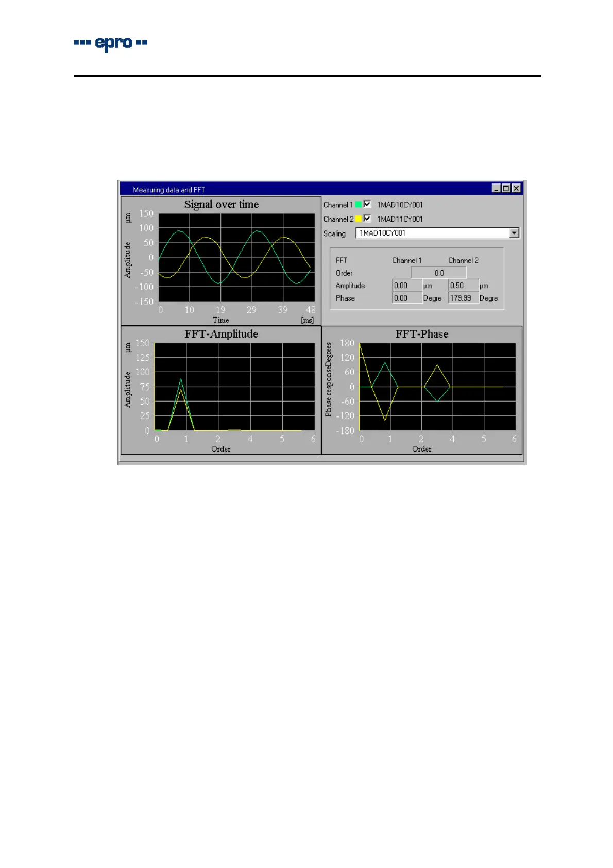
Task: Click the Signal over time plot area
Action: coord(236,257)
